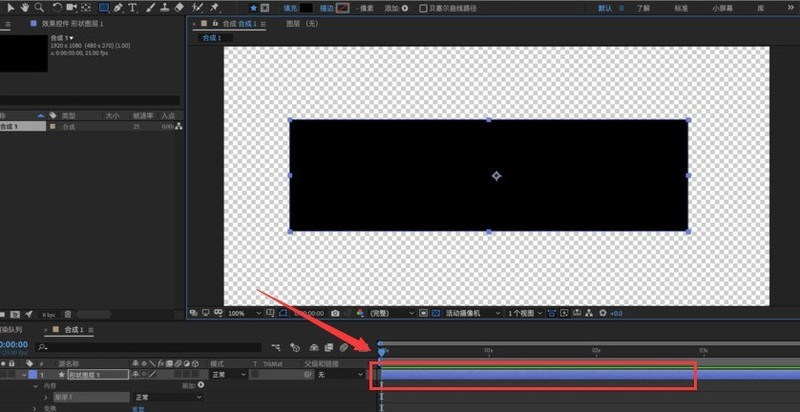This screenshot has width=800, height=412.
Task: Select the Clone Stamp tool
Action: point(164,8)
